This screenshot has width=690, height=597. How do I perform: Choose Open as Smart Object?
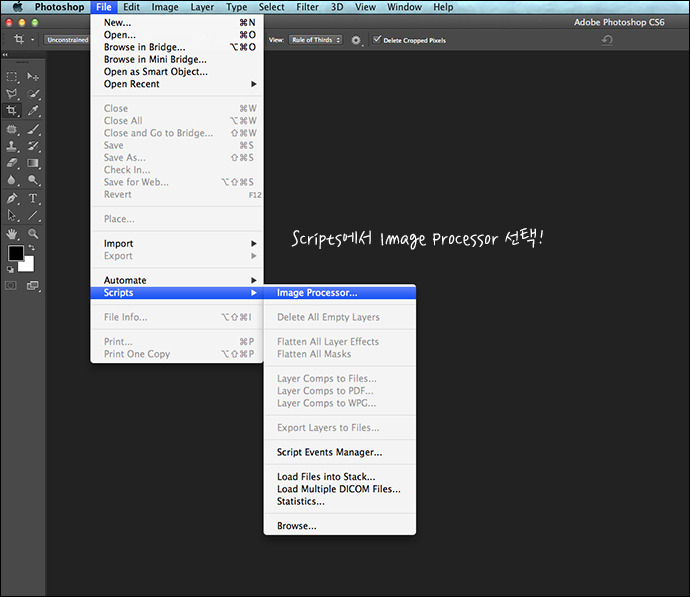click(x=177, y=72)
